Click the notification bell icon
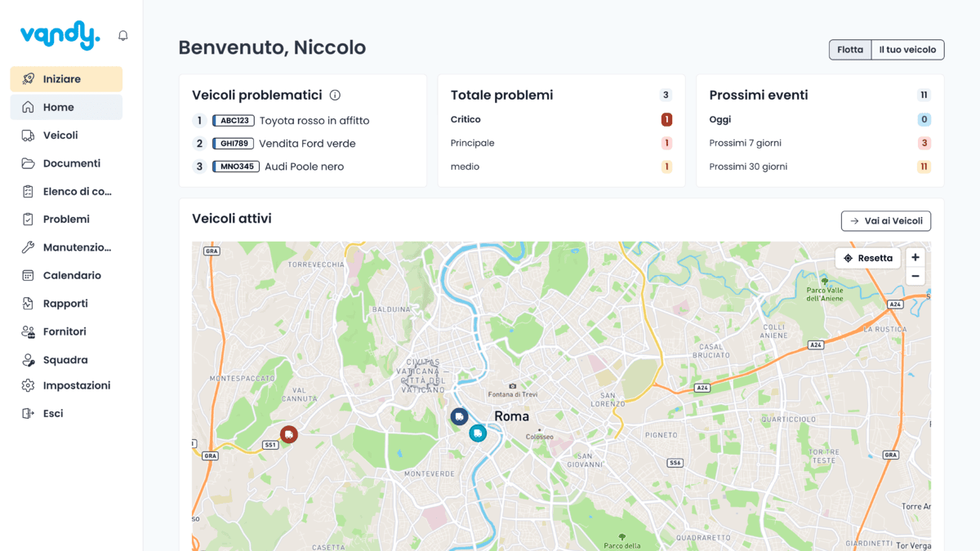The height and width of the screenshot is (551, 980). [x=123, y=36]
